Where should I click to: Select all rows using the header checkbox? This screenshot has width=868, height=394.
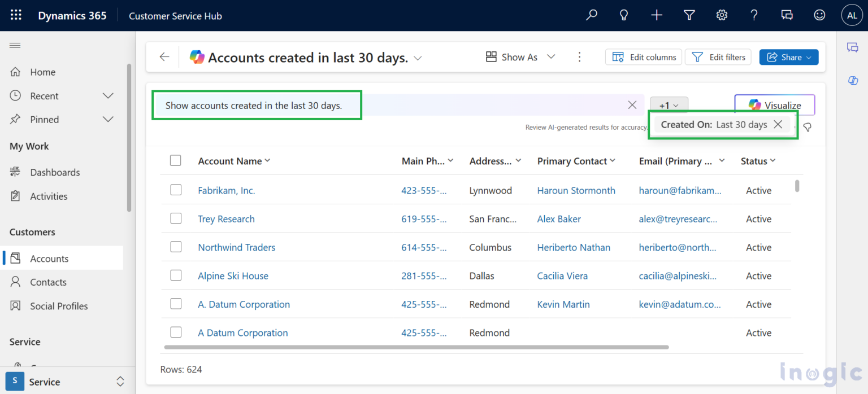pos(176,160)
